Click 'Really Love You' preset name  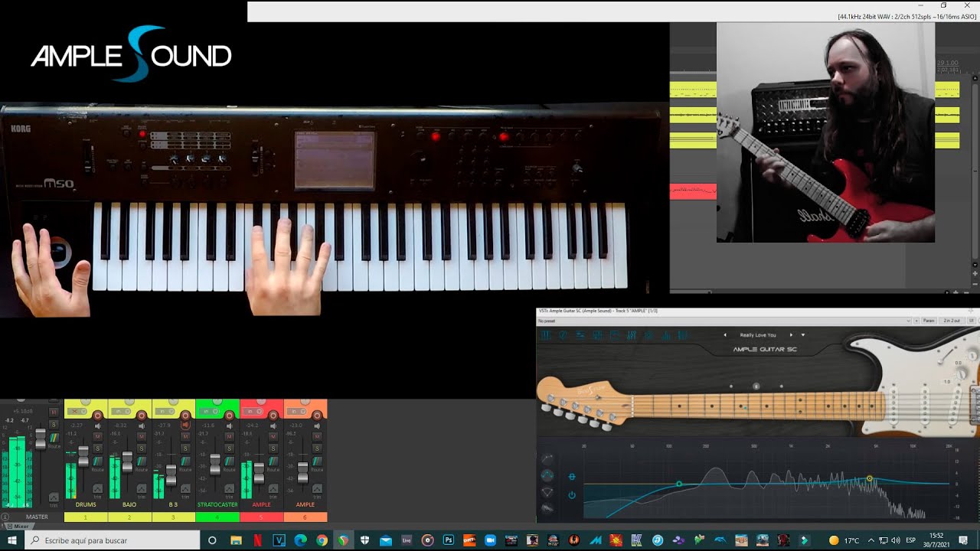point(758,335)
